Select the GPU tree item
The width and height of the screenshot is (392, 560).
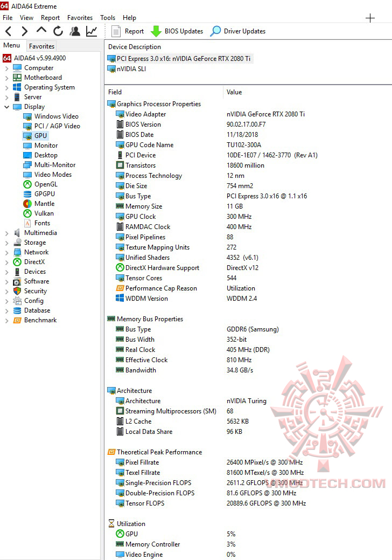pos(40,136)
